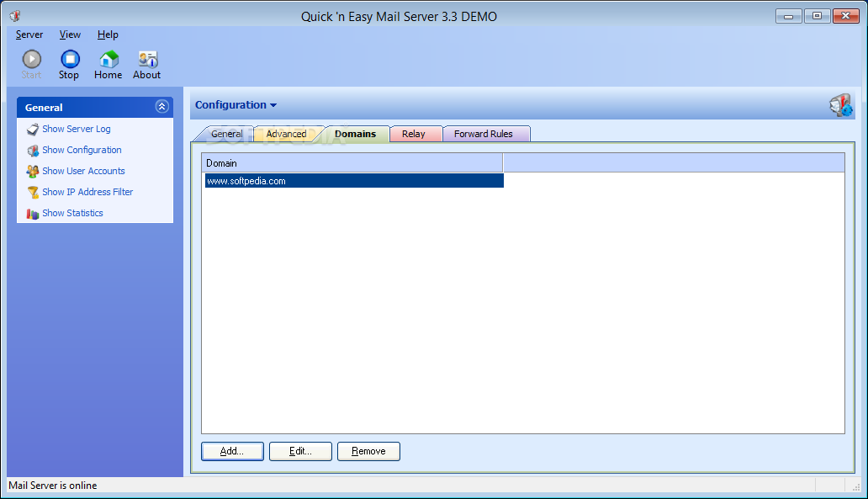The image size is (868, 499).
Task: Click the application icon in title bar
Action: pyautogui.click(x=15, y=16)
